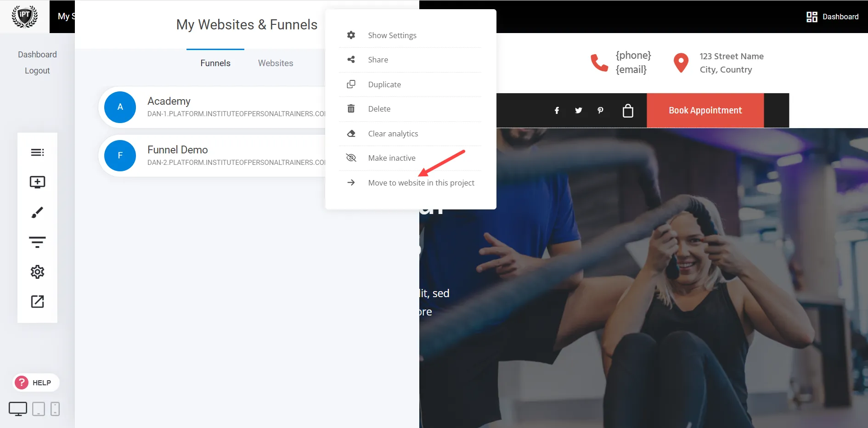Open the Dashboard link in left sidebar

37,55
